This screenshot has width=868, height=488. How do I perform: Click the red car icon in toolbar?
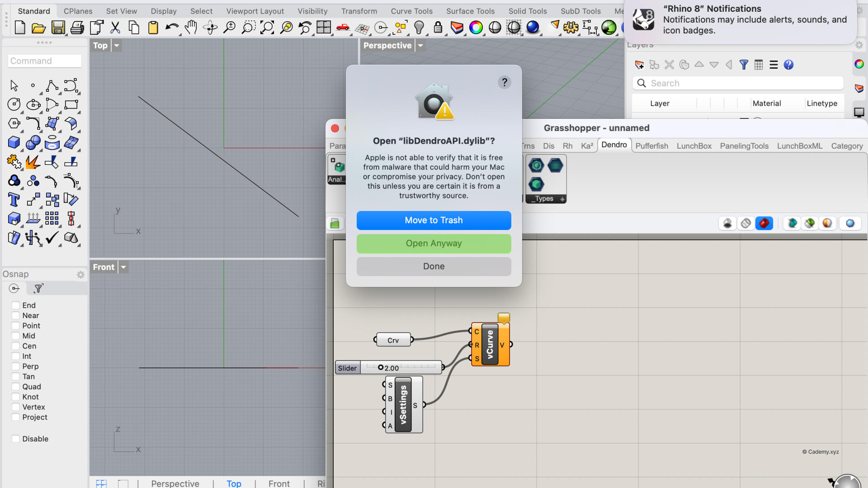(x=343, y=28)
